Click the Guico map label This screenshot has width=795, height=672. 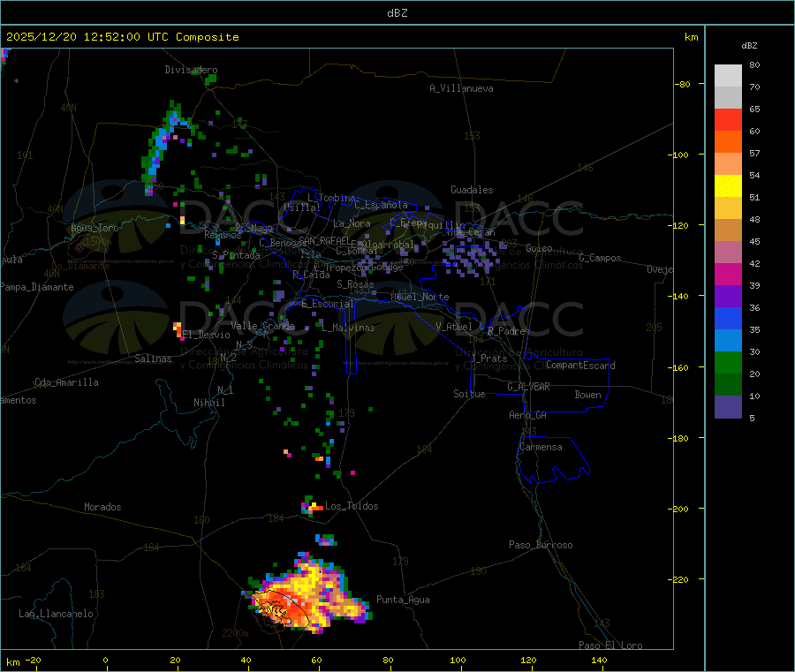539,248
